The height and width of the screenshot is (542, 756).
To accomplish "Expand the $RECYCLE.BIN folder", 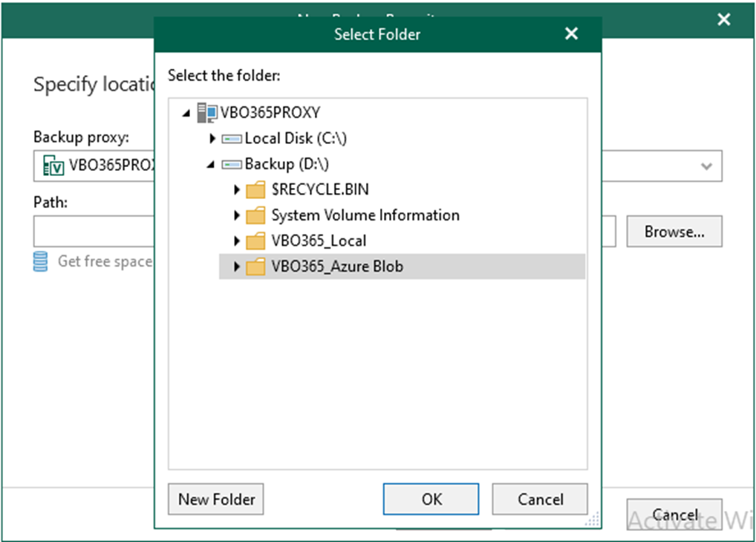I will pyautogui.click(x=237, y=190).
